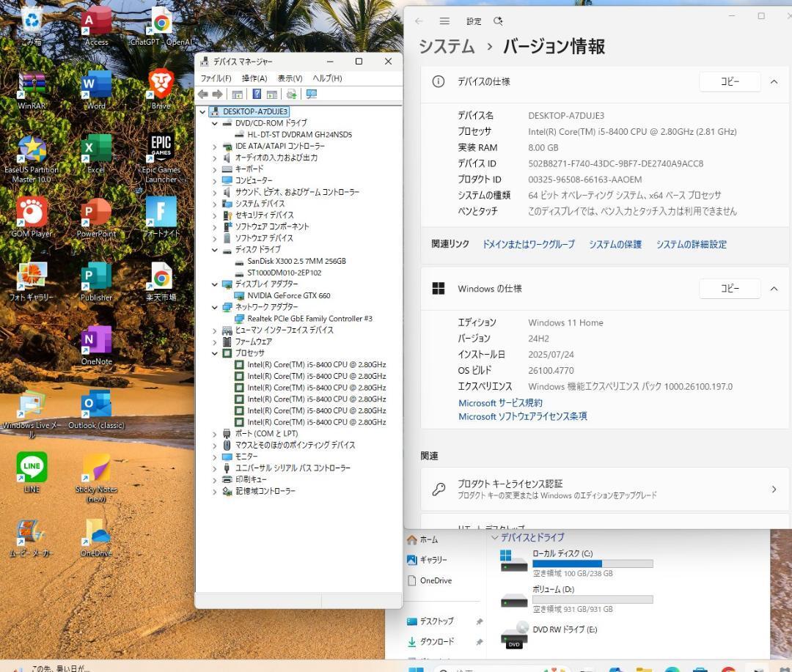Click scan for hardware changes monitor icon
Screen dimensions: 792x672
coord(311,94)
